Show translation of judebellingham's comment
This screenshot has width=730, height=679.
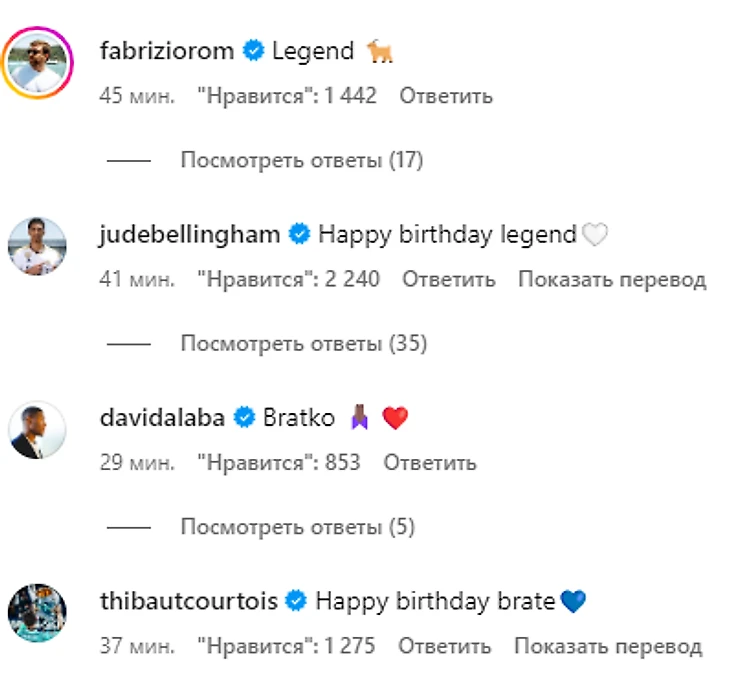point(612,280)
